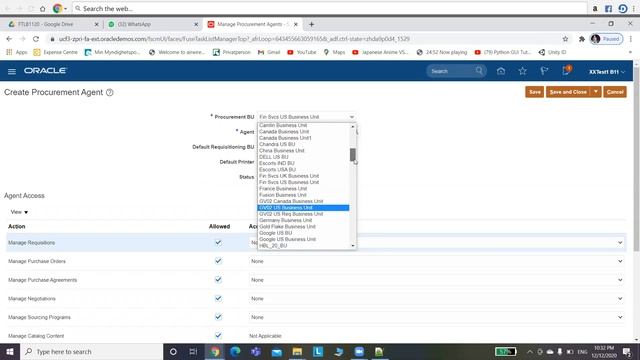The image size is (640, 360).
Task: Uncheck Allowed for Manage Purchase Agreements
Action: click(218, 280)
